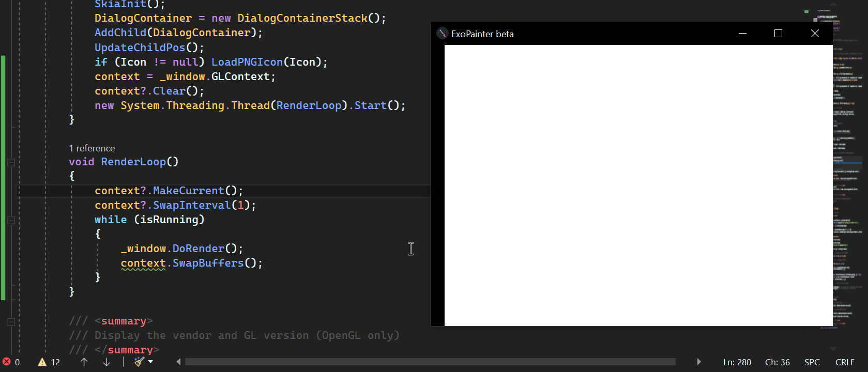Viewport: 868px width, 372px height.
Task: Click the CRLF line ending indicator
Action: 845,362
